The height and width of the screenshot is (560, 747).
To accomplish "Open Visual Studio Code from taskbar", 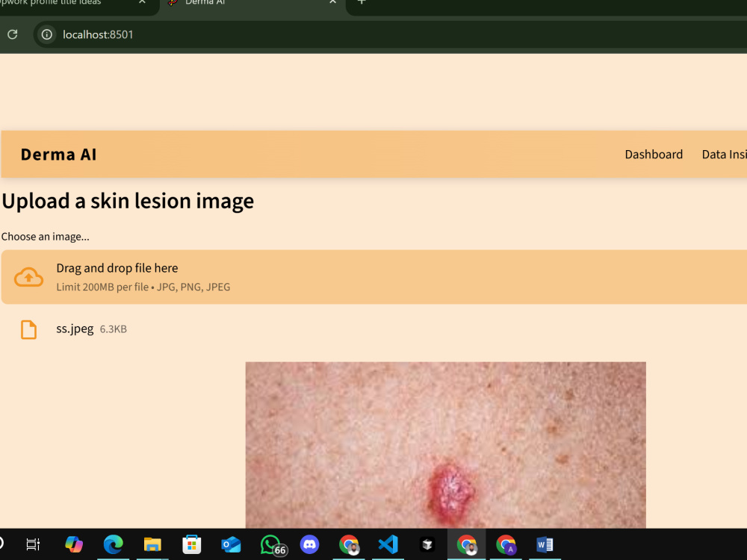I will 388,544.
